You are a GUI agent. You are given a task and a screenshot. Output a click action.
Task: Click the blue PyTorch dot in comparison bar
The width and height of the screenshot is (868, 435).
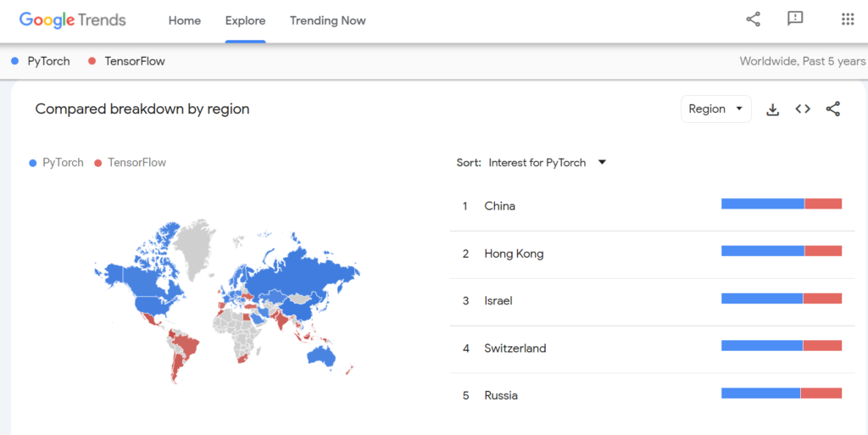click(15, 61)
